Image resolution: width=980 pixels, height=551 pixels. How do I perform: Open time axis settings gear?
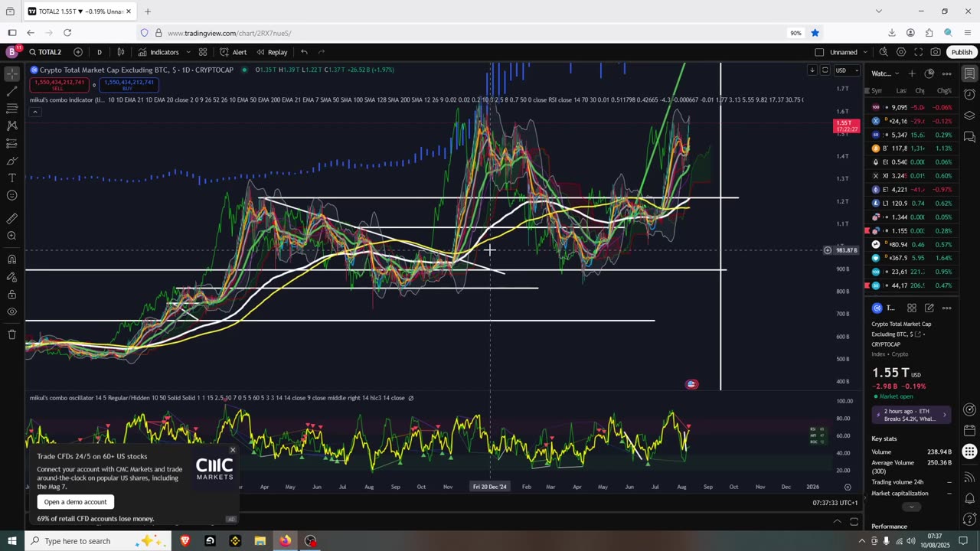coord(848,487)
